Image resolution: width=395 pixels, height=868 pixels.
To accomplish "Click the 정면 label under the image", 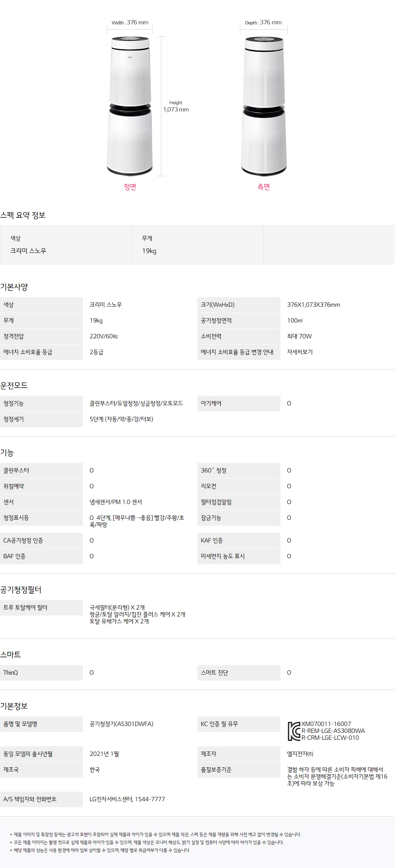I will coord(130,187).
